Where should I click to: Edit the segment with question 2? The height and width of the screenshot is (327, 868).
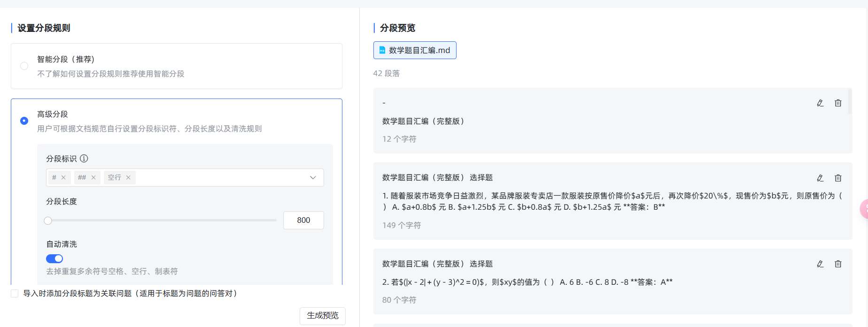[820, 264]
